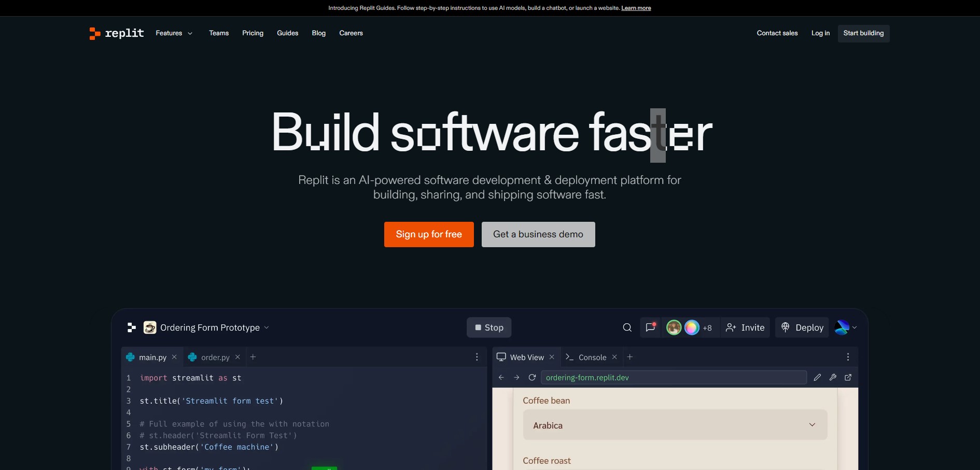Open the Arabica coffee bean dropdown
Image resolution: width=980 pixels, height=470 pixels.
tap(675, 425)
